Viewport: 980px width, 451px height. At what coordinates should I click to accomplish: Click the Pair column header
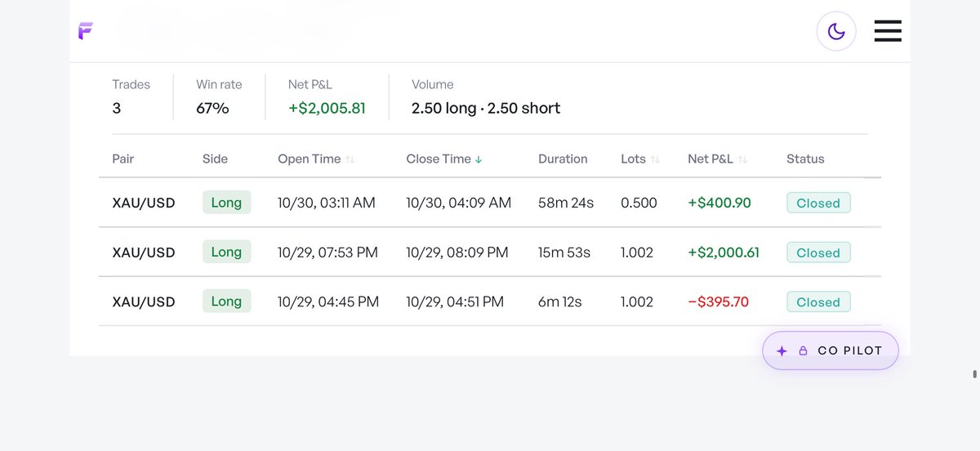123,159
